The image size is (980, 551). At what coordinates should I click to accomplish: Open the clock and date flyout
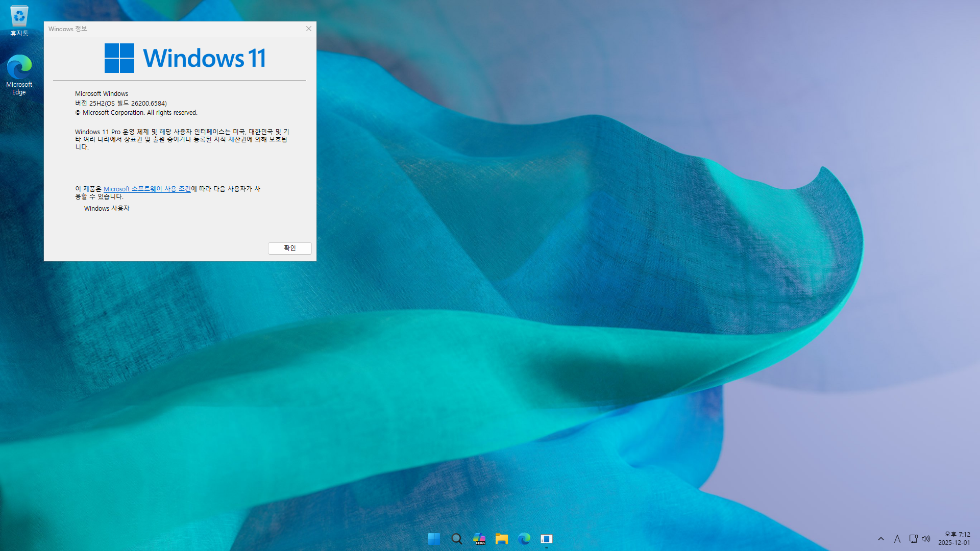[x=954, y=539]
